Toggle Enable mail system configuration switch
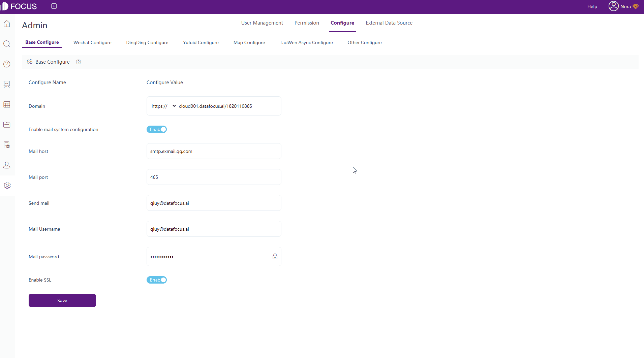 157,129
